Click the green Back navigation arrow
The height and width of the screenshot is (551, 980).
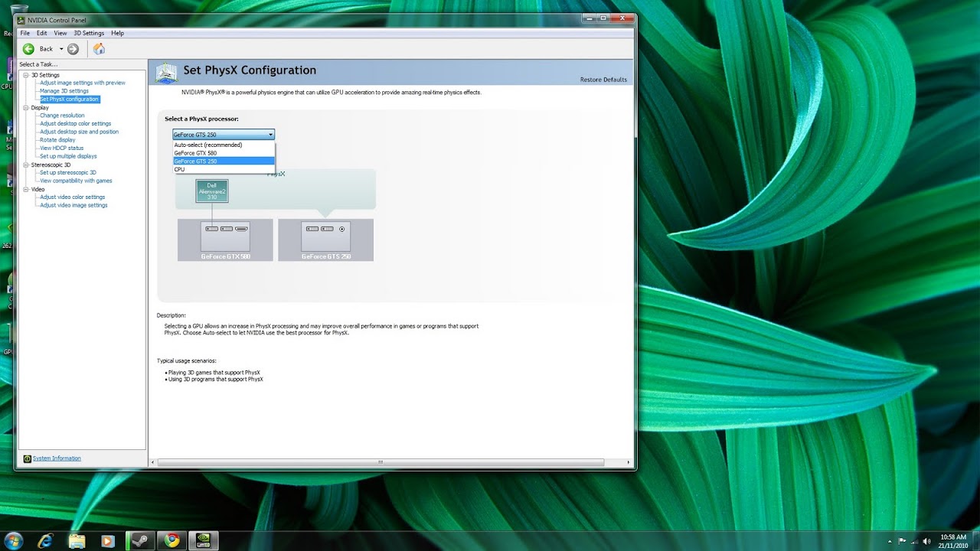click(28, 48)
